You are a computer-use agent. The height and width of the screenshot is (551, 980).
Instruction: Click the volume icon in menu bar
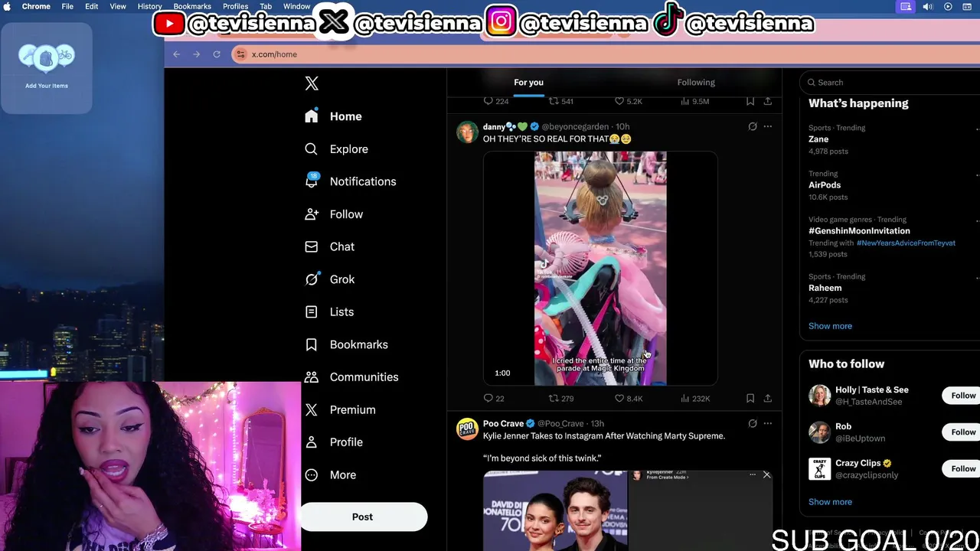pos(927,6)
